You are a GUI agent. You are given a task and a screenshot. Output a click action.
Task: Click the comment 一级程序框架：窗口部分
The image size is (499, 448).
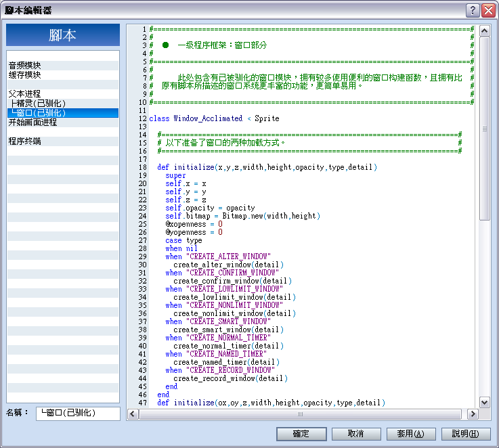pos(222,45)
